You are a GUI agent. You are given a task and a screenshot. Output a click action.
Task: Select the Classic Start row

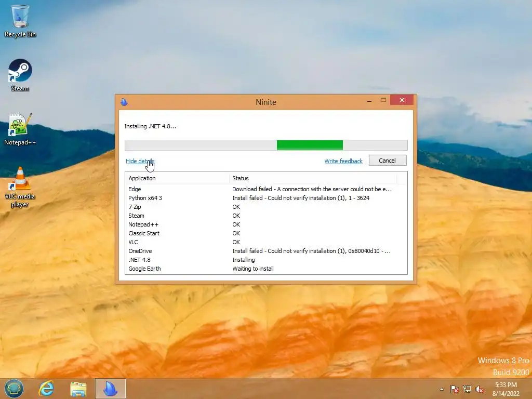(266, 233)
